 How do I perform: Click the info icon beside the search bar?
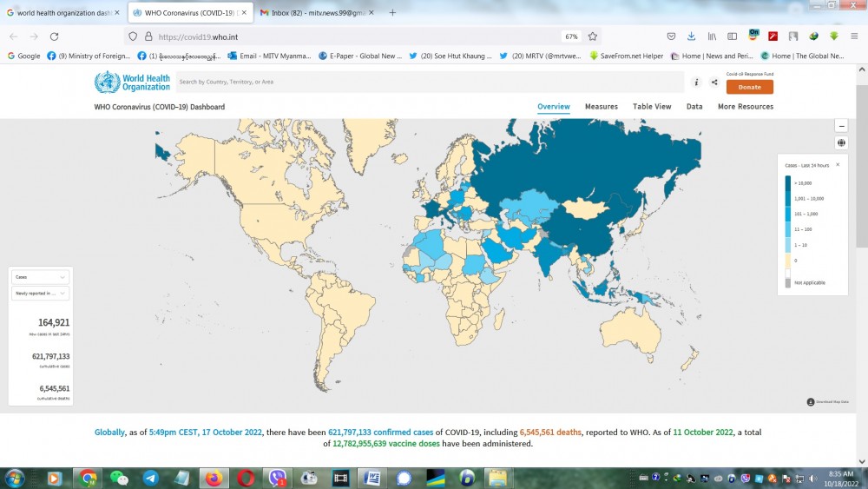pos(696,83)
